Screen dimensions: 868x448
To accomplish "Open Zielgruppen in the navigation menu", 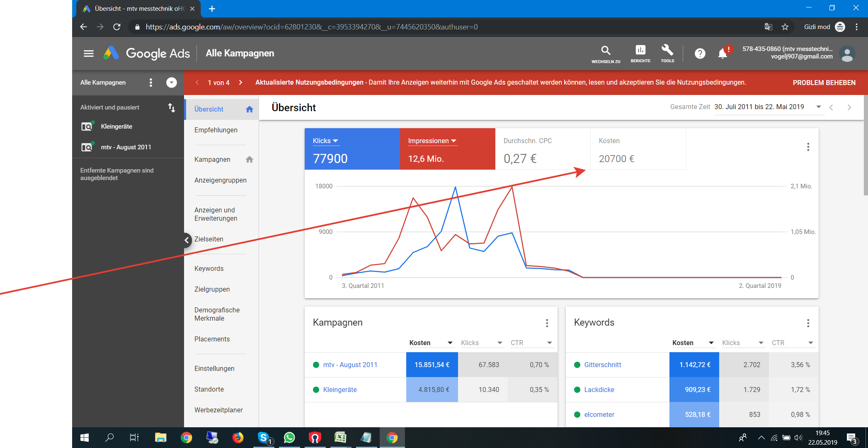I will (212, 290).
